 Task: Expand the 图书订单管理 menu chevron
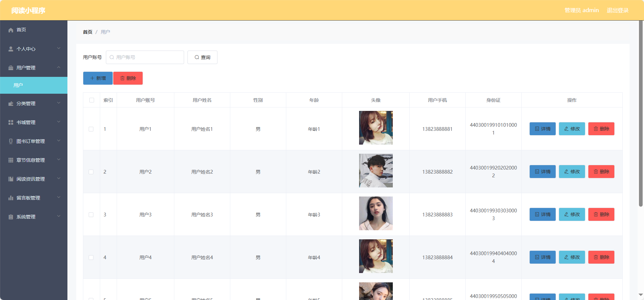pyautogui.click(x=59, y=141)
